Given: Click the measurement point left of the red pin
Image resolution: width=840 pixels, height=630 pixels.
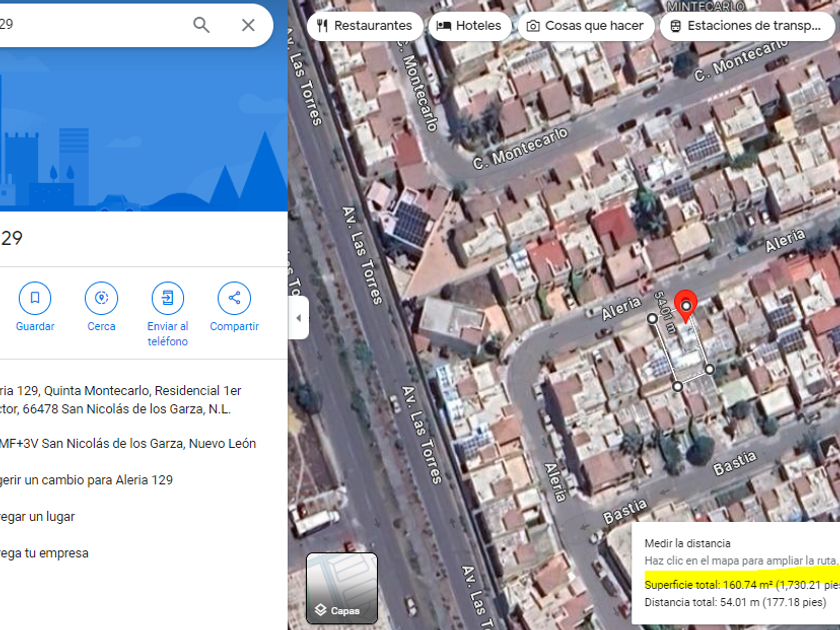Looking at the screenshot, I should click(x=652, y=318).
